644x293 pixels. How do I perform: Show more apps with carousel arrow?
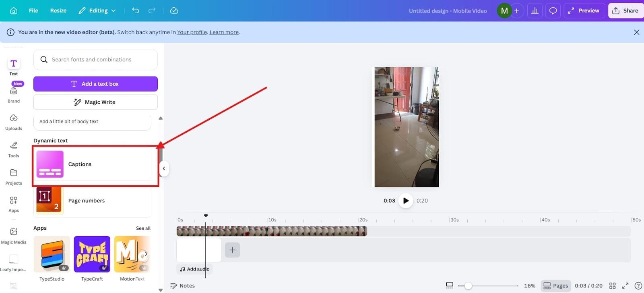click(x=145, y=254)
